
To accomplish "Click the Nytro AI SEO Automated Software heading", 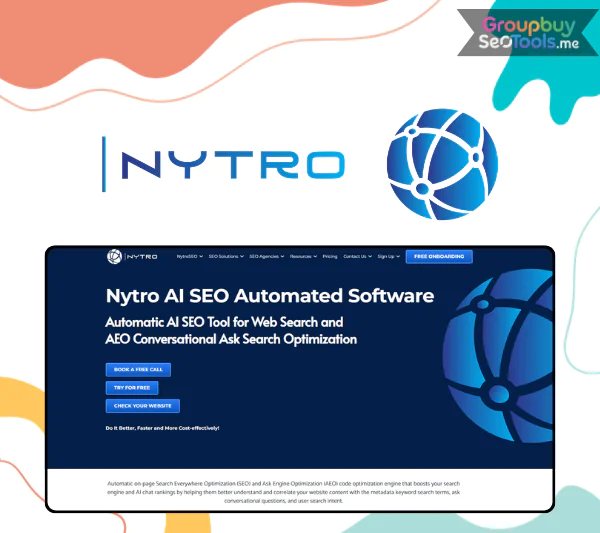I will [270, 296].
